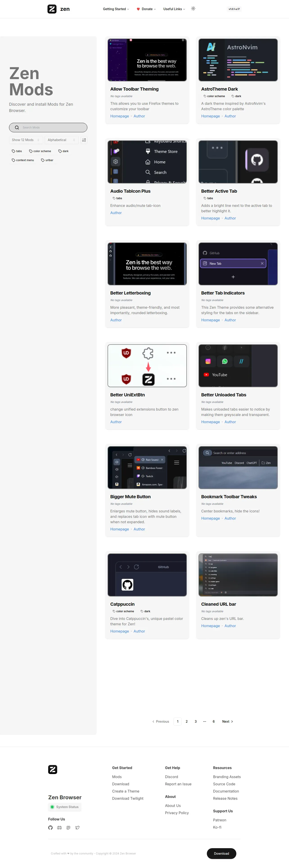Click the Better Unloaded Tabs title
The height and width of the screenshot is (868, 289).
click(224, 395)
